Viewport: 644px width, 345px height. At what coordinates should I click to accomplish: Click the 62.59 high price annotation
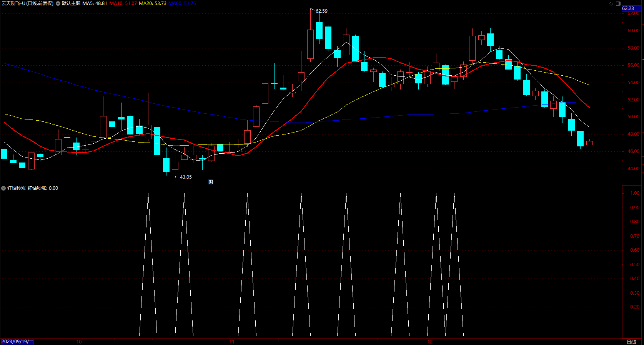coord(321,11)
